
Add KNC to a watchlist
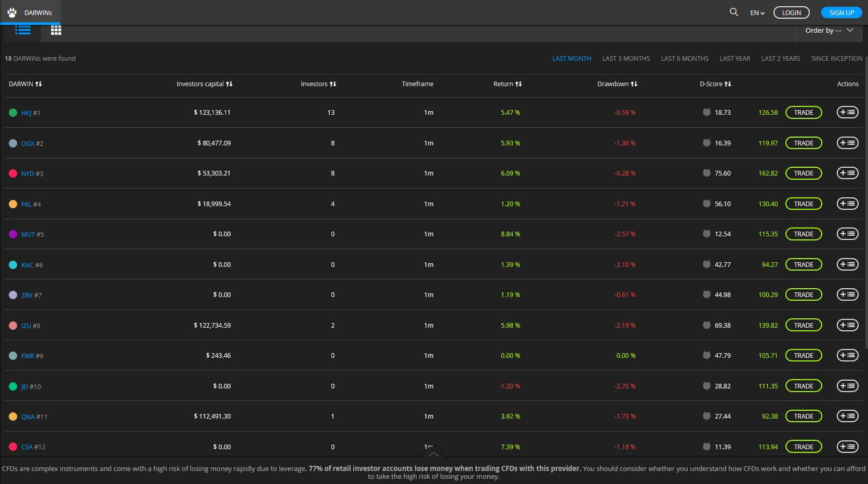click(x=847, y=264)
